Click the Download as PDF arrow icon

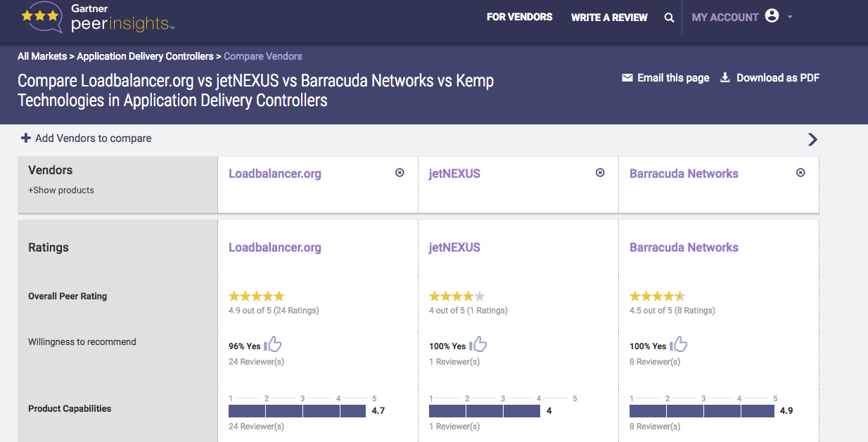(725, 78)
